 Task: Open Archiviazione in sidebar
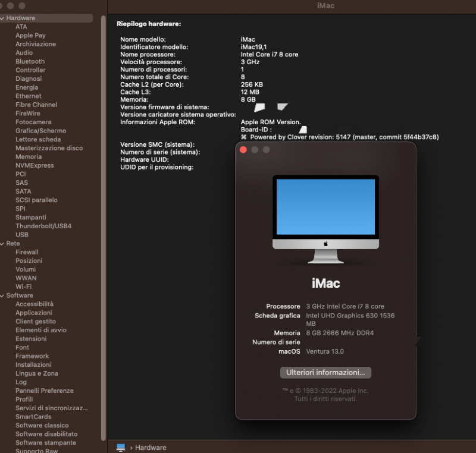pos(36,44)
